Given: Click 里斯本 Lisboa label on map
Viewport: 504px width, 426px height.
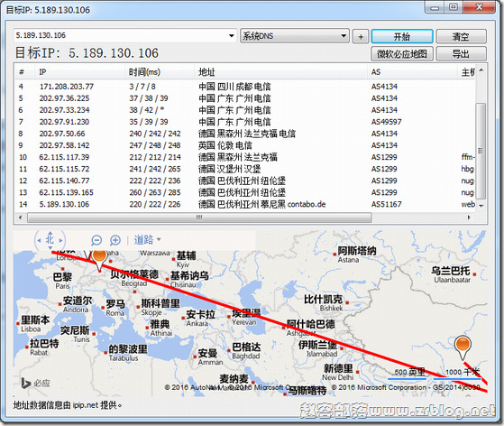Looking at the screenshot, I should click(34, 324).
